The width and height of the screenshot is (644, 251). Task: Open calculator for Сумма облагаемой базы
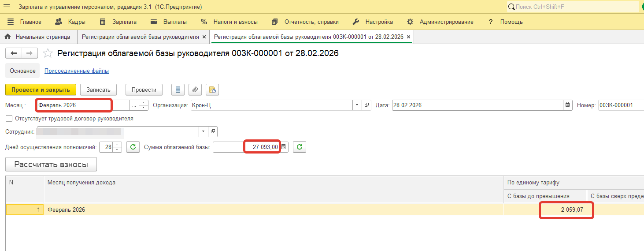(284, 147)
